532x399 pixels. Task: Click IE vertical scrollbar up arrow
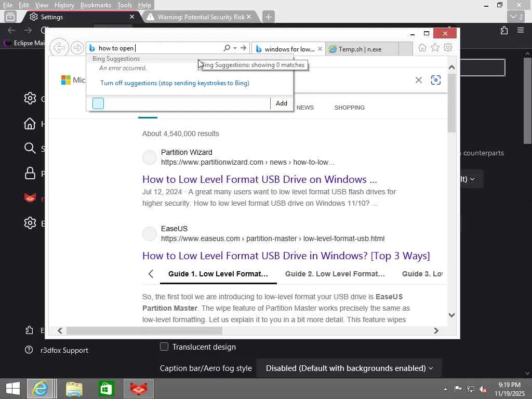[451, 68]
